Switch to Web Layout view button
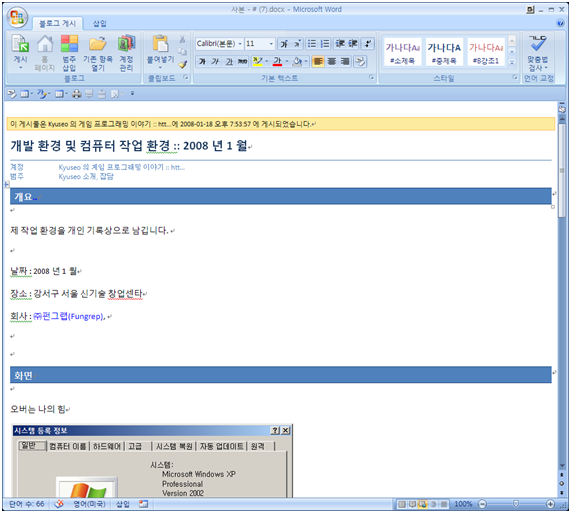This screenshot has height=513, width=571. [423, 504]
